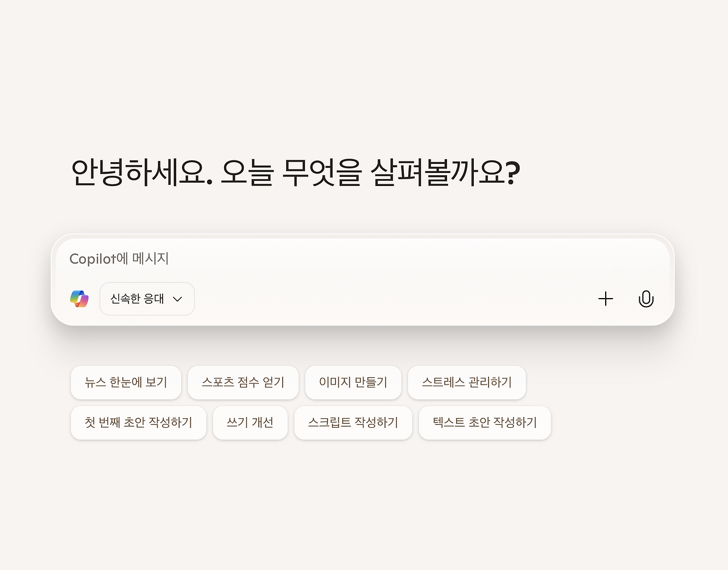The width and height of the screenshot is (728, 570).
Task: Select the 스포츠 점수 얻기 chip
Action: pos(243,382)
